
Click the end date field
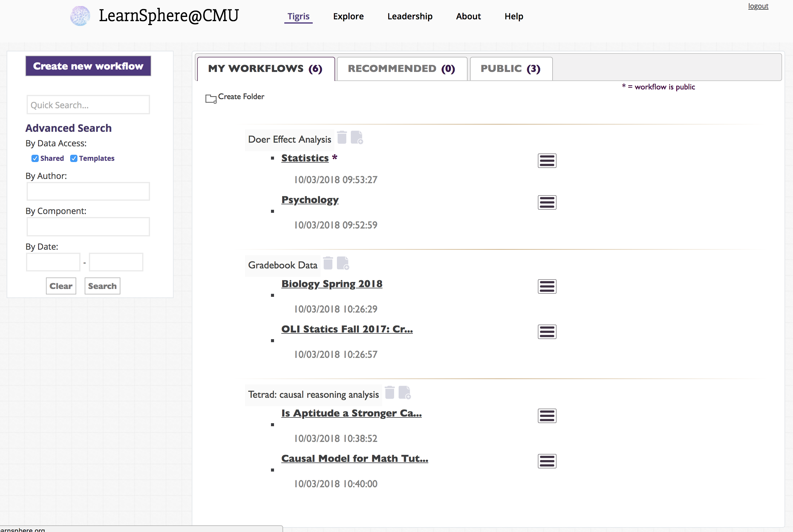[x=116, y=262]
